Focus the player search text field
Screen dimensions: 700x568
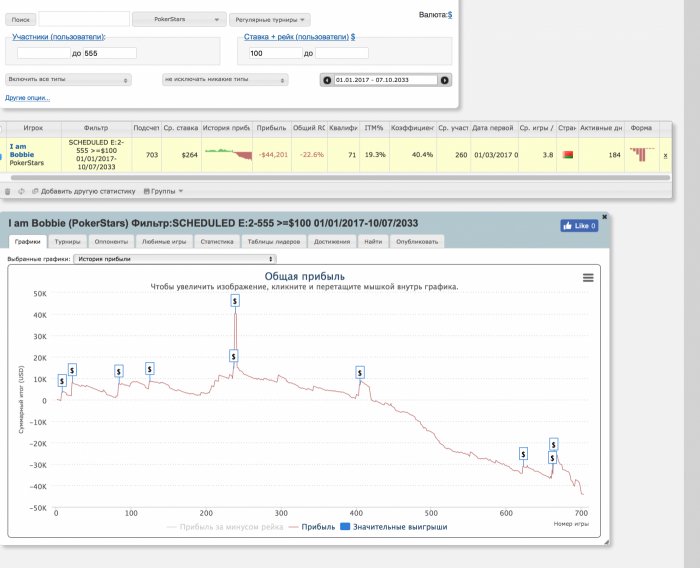coord(84,19)
